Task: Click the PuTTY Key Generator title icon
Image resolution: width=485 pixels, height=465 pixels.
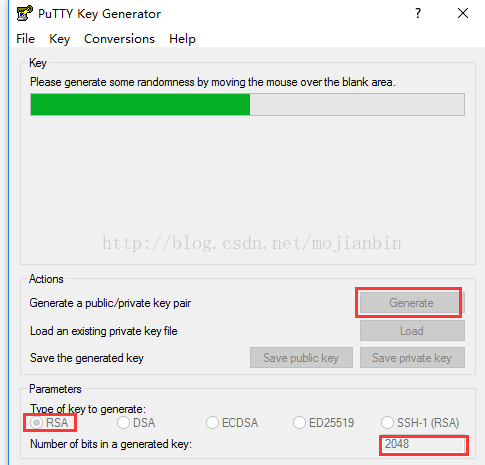Action: (24, 13)
